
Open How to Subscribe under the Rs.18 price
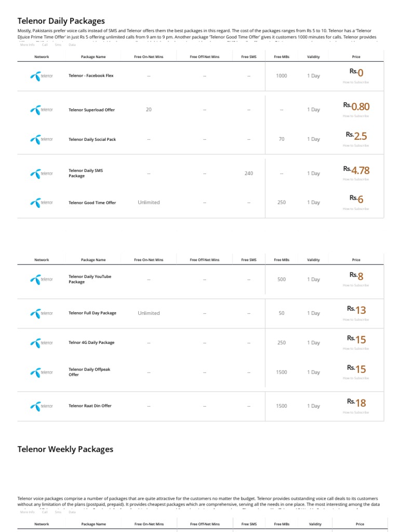tap(356, 413)
